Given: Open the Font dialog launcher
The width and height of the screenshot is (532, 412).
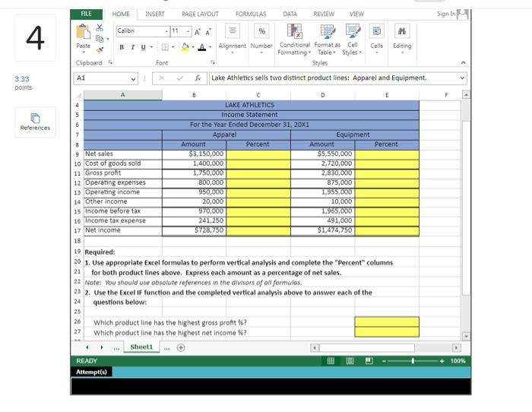Looking at the screenshot, I should pos(213,62).
